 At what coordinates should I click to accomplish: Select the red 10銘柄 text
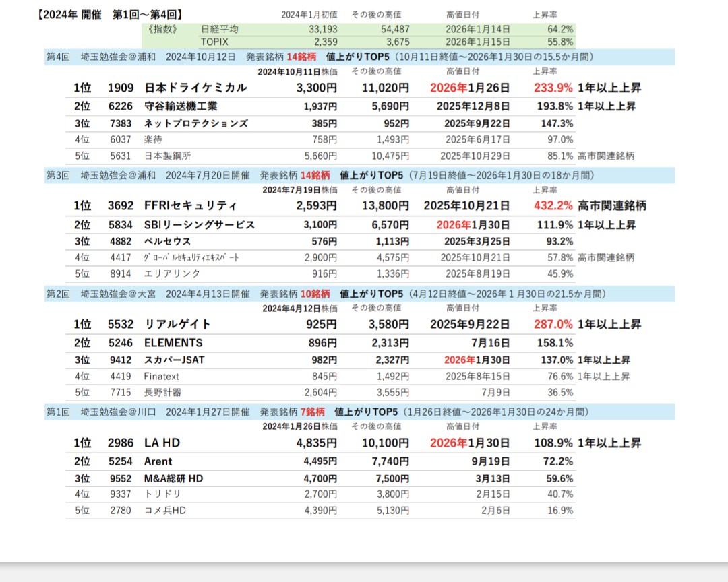(x=315, y=294)
